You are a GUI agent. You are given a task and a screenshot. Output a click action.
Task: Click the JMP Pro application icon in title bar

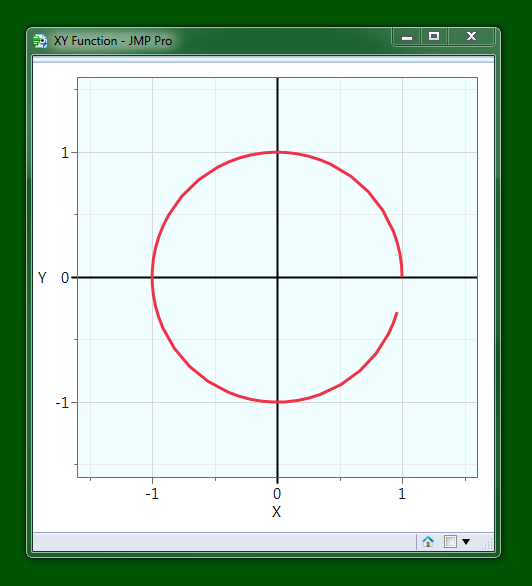[x=40, y=41]
